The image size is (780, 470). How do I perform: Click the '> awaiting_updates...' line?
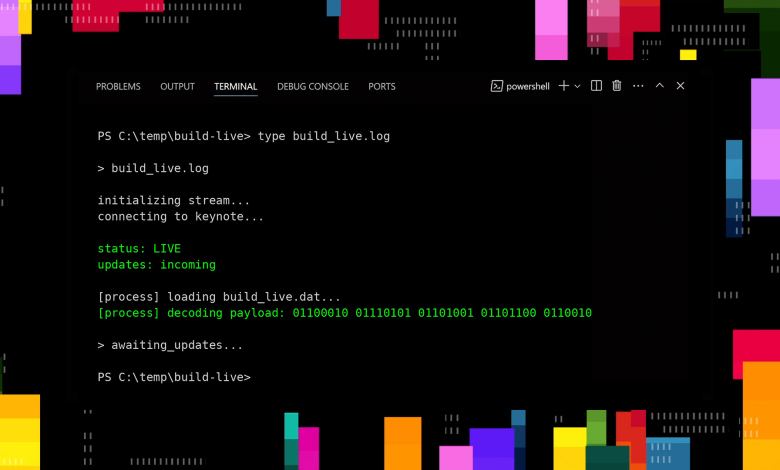click(170, 345)
